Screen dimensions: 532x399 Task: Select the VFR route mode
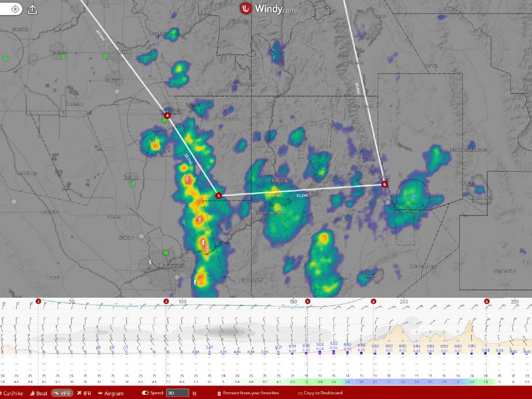tap(62, 393)
